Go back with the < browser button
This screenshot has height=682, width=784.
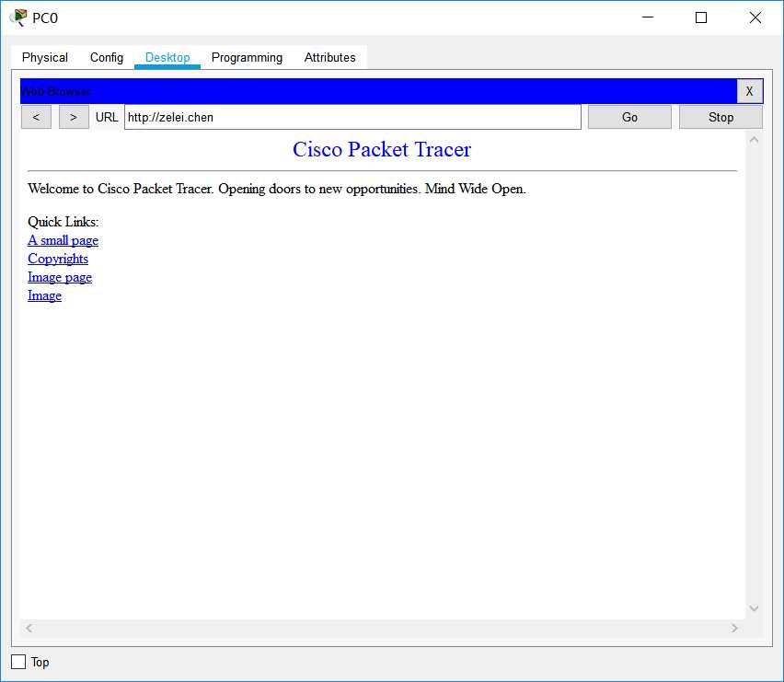pos(36,117)
